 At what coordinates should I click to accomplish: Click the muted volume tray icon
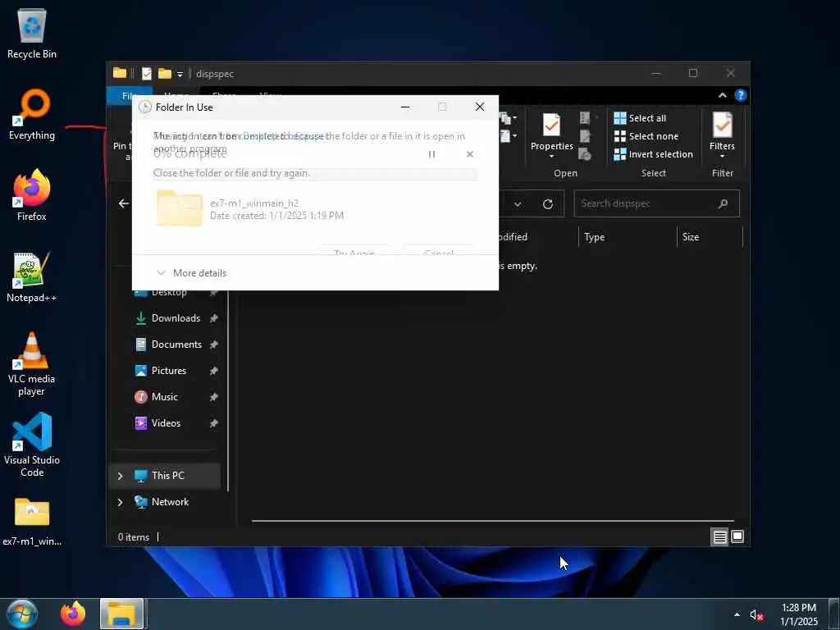[756, 615]
